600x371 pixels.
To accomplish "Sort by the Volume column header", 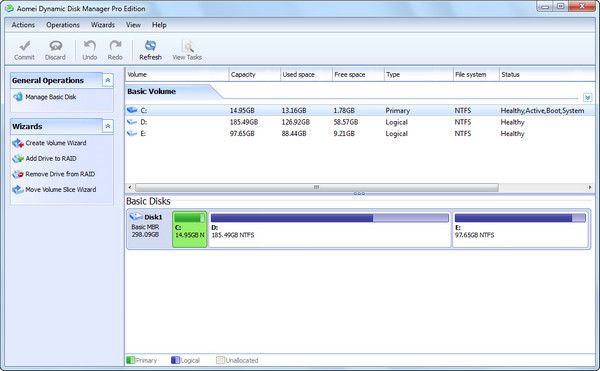I will [x=177, y=75].
